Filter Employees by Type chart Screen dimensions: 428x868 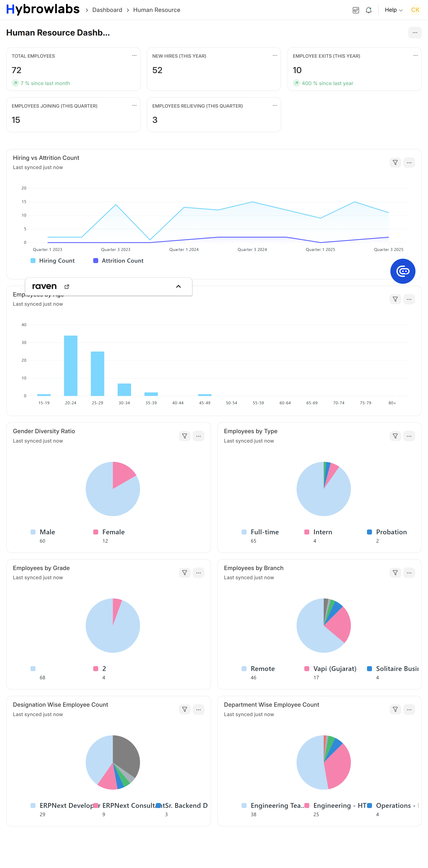pos(395,436)
